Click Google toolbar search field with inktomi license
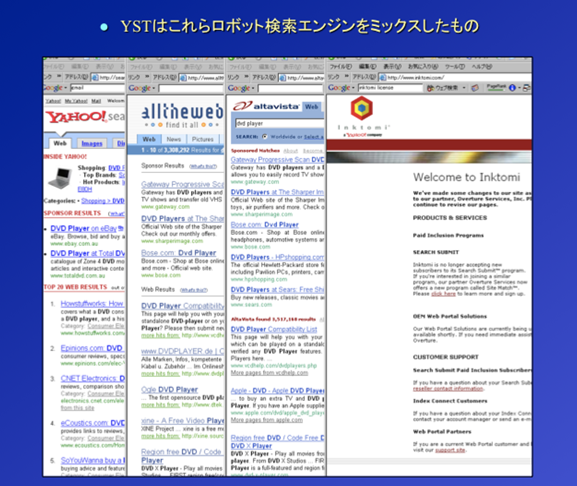Screen dimensions: 577x486 point(390,88)
